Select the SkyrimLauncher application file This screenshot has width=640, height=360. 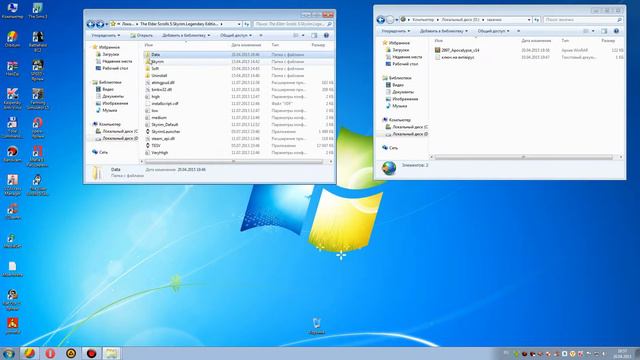point(163,132)
